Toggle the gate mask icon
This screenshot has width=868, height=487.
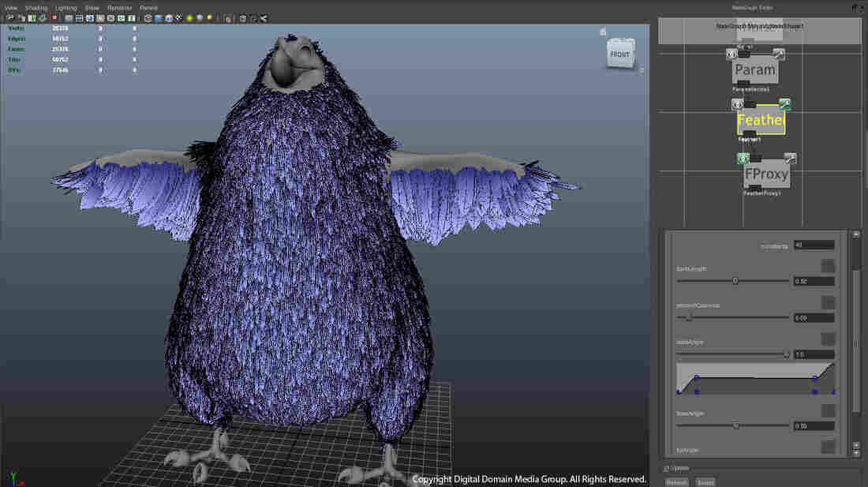tap(101, 18)
